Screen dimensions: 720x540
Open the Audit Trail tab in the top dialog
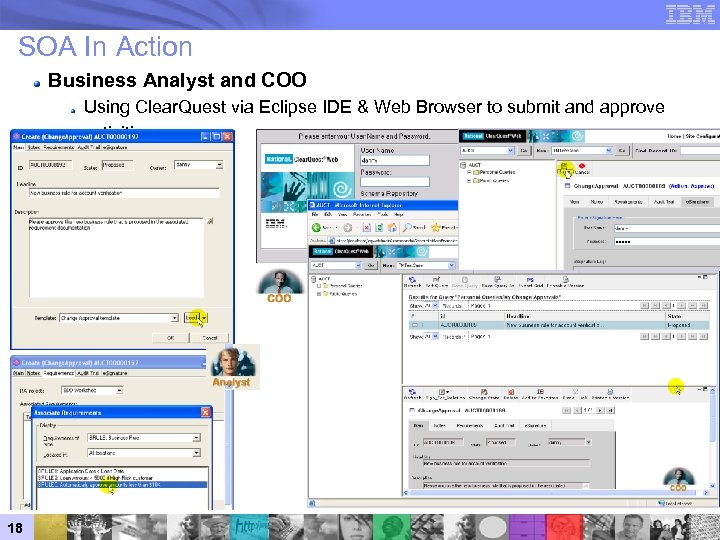pyautogui.click(x=89, y=147)
